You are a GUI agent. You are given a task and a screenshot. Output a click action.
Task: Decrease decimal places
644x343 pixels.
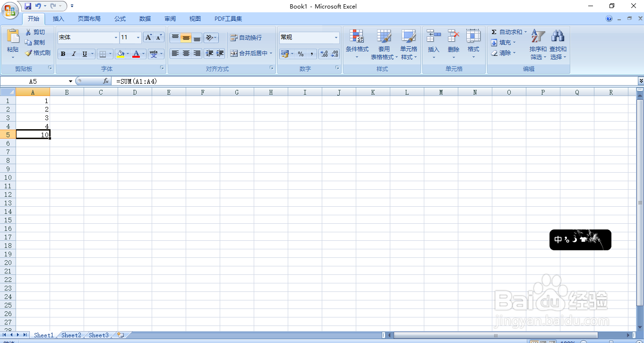(335, 54)
